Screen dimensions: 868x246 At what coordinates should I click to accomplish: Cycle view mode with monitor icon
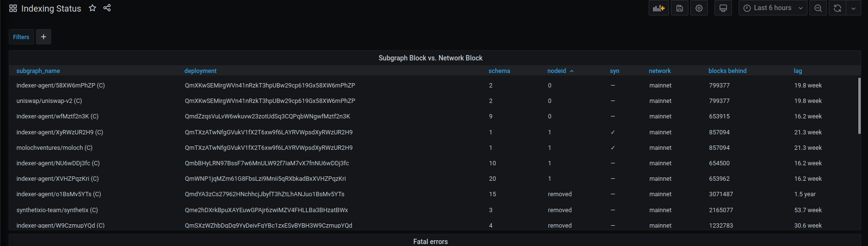[x=723, y=8]
